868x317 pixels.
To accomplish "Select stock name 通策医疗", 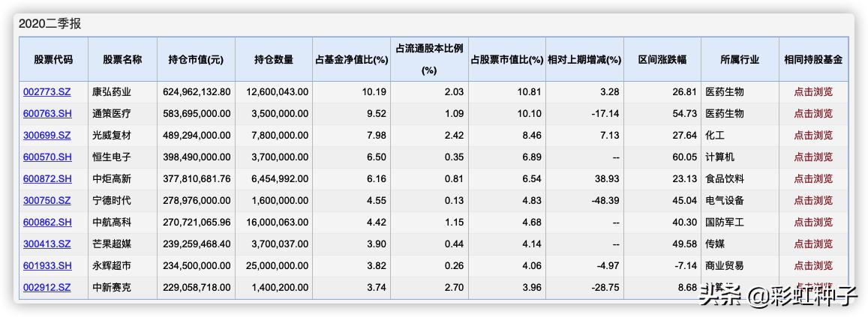I will click(112, 113).
